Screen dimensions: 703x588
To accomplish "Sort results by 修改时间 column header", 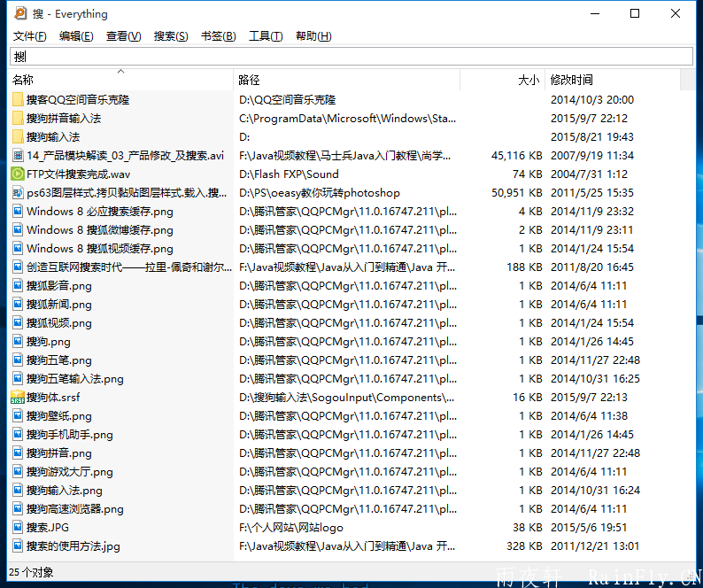I will (x=572, y=81).
